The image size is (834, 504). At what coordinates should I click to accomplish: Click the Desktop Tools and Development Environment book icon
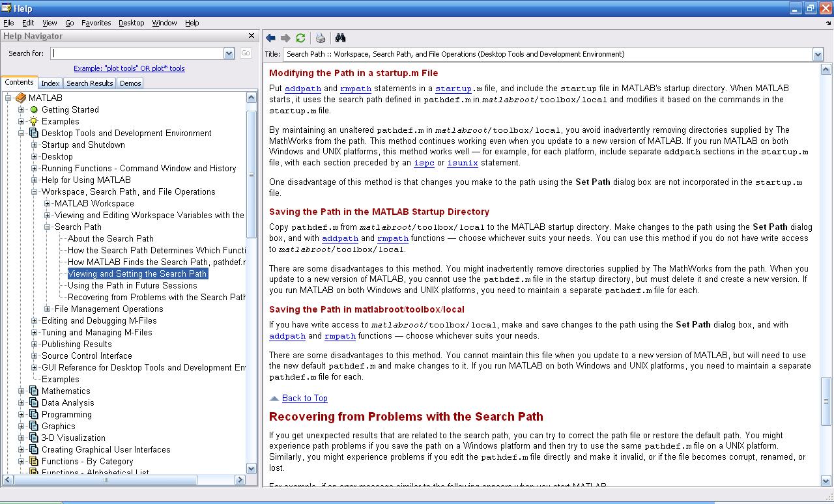[34, 133]
